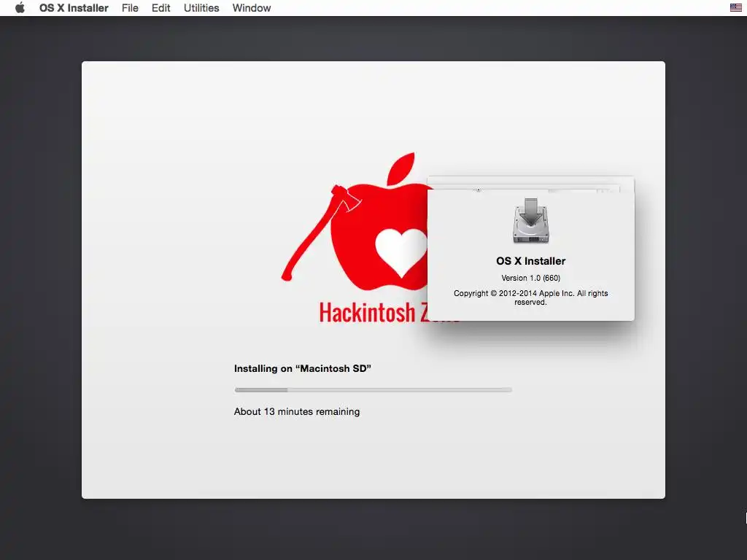Viewport: 747px width, 560px height.
Task: Open the Utilities menu
Action: [x=201, y=8]
